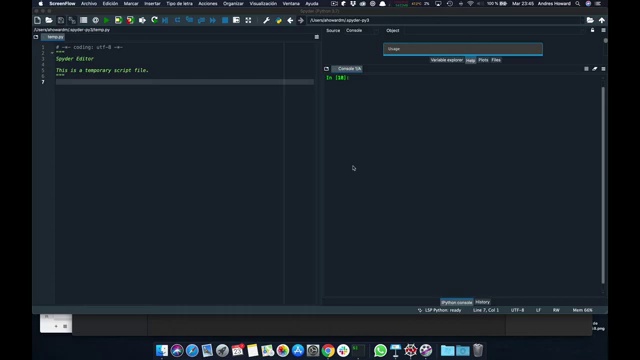
Task: Click the debugger Continue execution icon
Action: [213, 20]
